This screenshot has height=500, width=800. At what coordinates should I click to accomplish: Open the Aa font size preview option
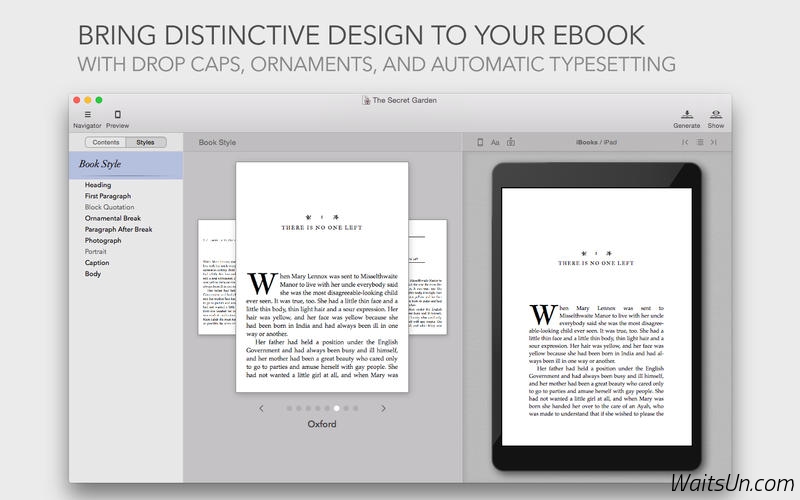tap(495, 142)
